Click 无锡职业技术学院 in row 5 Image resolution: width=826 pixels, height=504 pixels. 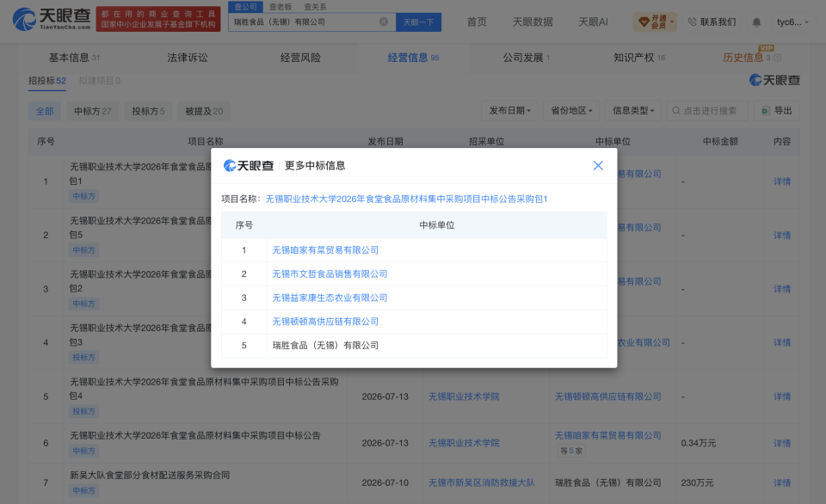tap(464, 396)
